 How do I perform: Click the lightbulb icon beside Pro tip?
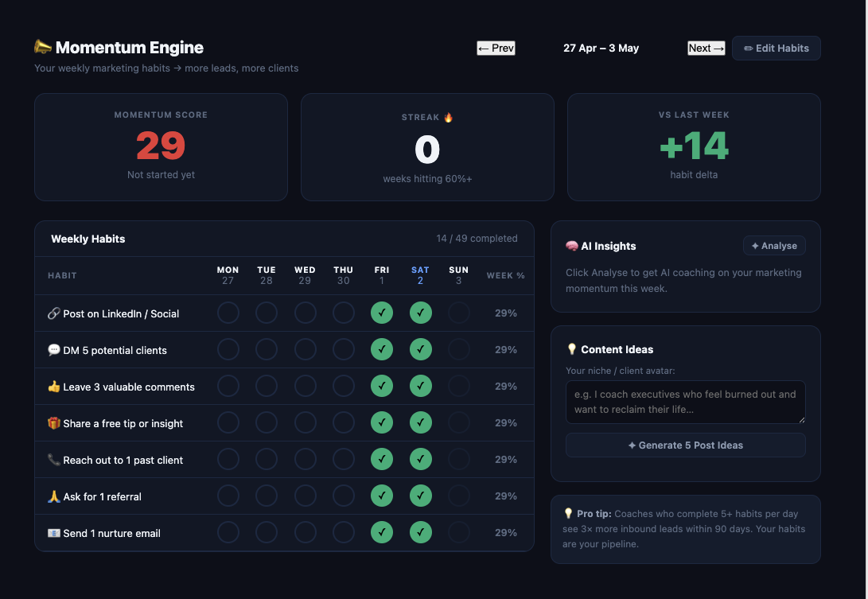point(568,513)
